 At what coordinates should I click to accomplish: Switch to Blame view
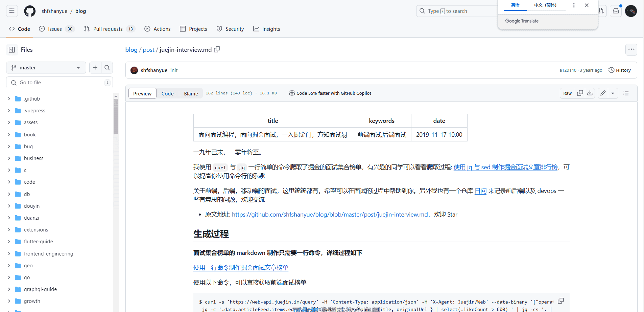[x=191, y=93]
